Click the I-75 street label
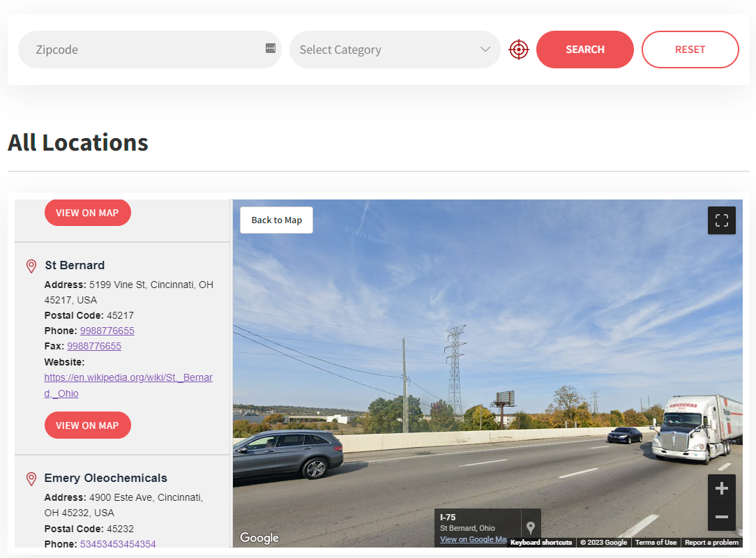This screenshot has height=558, width=756. coord(448,517)
